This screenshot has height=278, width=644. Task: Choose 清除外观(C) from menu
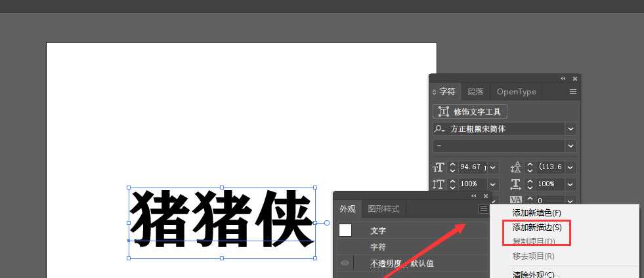(533, 274)
